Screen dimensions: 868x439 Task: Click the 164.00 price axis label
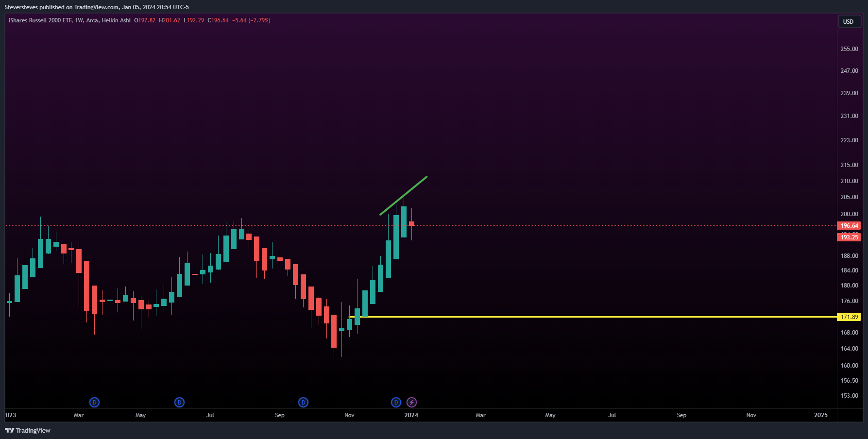tap(849, 349)
